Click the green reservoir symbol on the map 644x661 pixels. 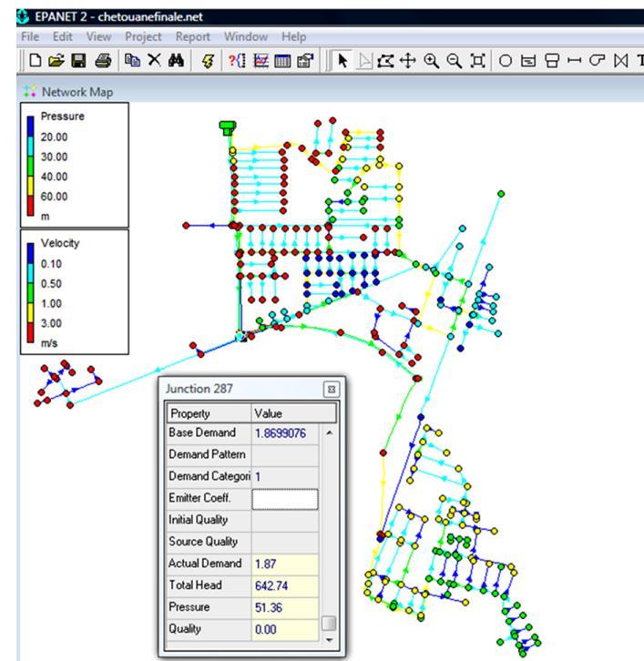click(228, 127)
